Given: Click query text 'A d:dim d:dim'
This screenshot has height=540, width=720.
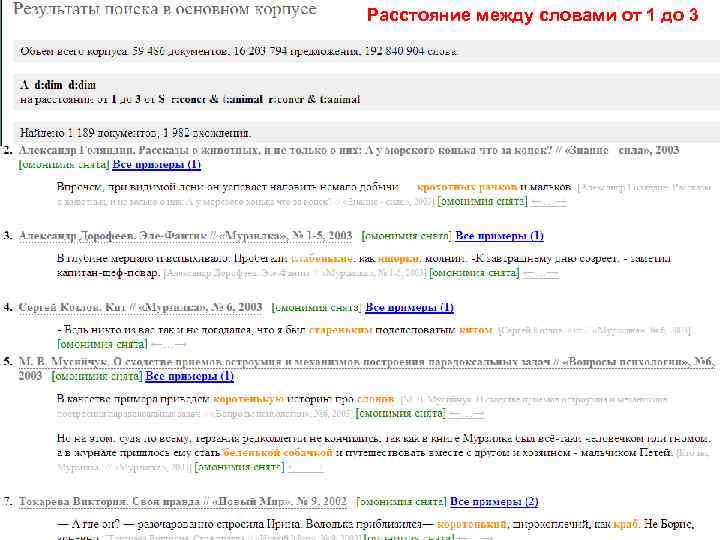Looking at the screenshot, I should click(58, 85).
